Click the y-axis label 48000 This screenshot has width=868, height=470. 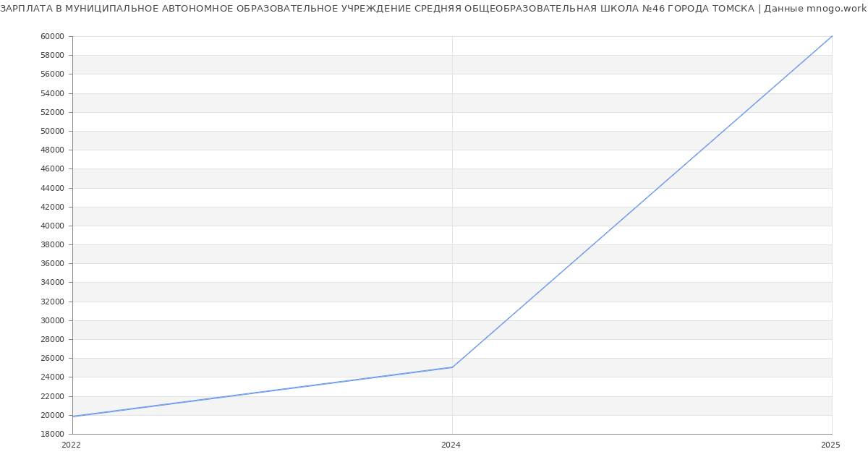pos(53,150)
